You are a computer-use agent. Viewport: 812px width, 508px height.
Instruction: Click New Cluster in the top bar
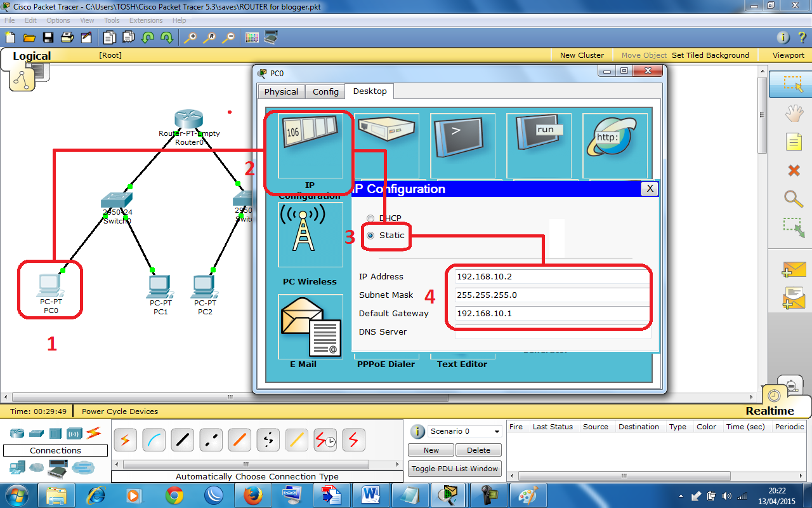(582, 55)
